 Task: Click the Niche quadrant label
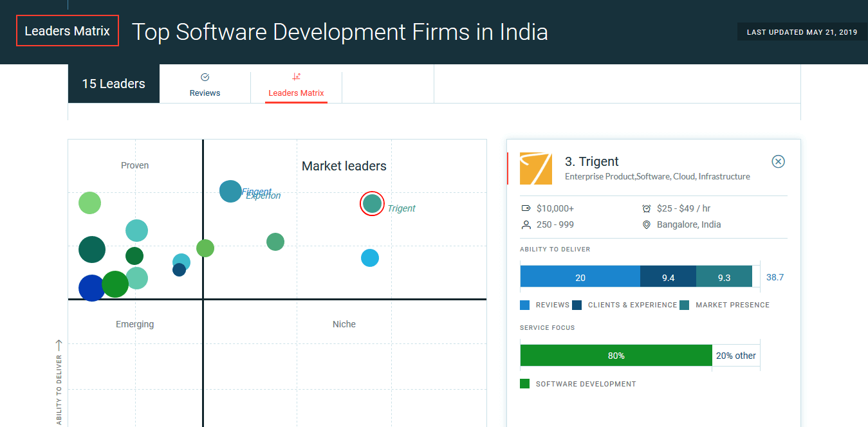344,324
